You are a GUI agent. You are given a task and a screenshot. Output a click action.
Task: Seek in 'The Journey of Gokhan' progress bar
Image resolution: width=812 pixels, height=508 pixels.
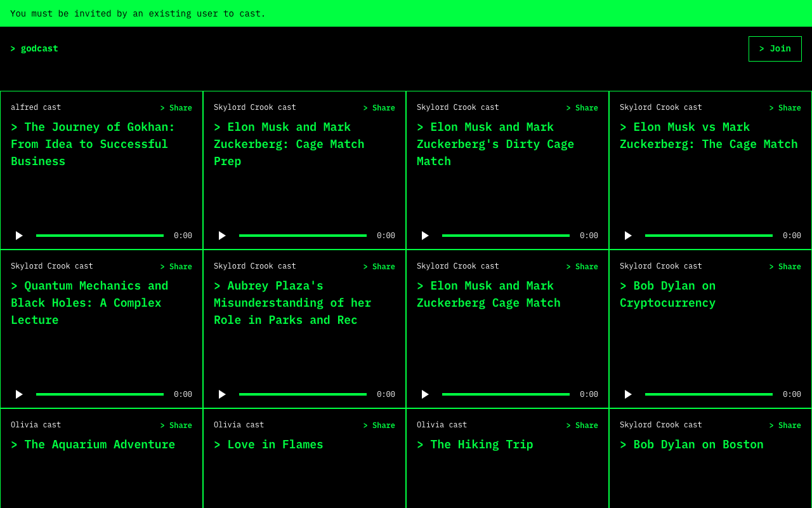(x=100, y=236)
